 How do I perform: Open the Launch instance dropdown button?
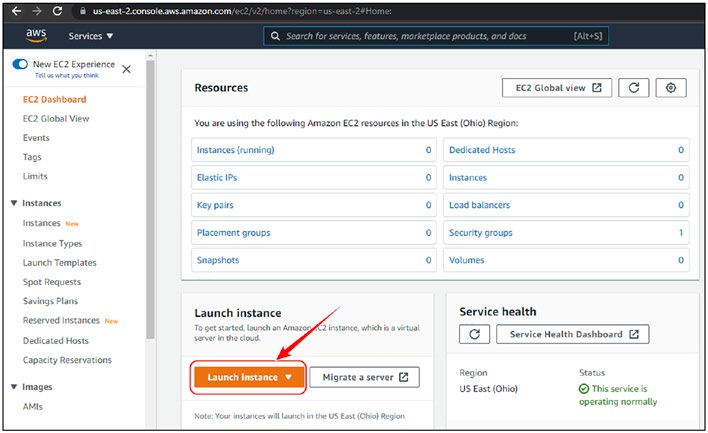[x=249, y=377]
